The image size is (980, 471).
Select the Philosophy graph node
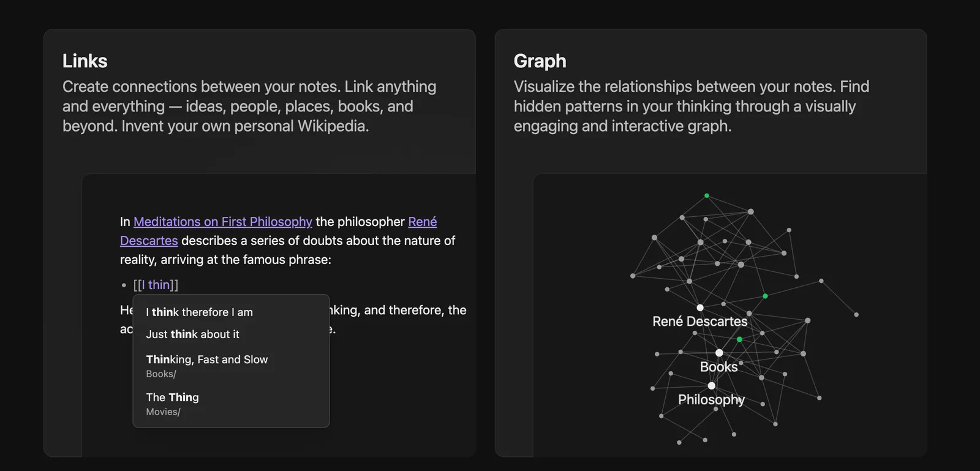click(x=711, y=386)
